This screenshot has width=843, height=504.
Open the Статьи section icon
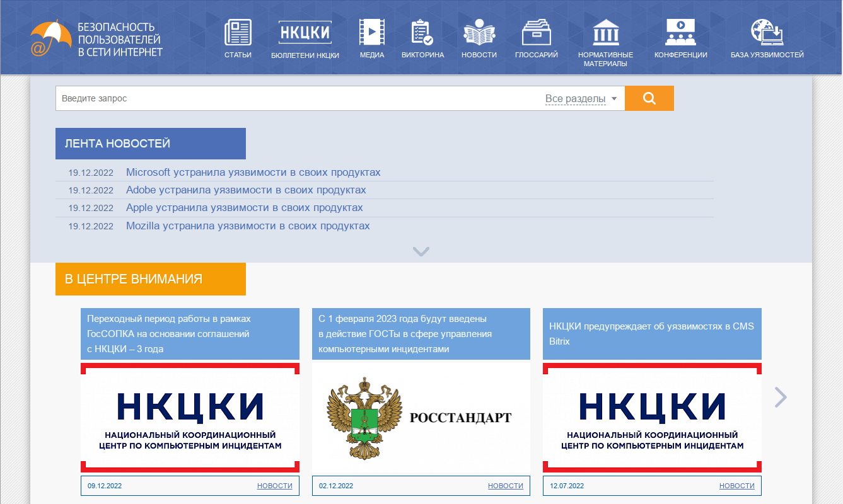tap(238, 32)
